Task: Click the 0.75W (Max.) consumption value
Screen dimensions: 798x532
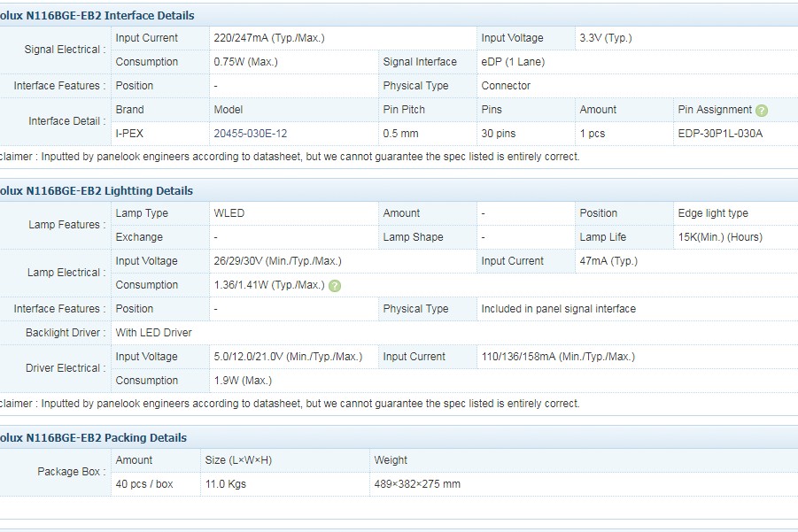Action: pyautogui.click(x=246, y=62)
